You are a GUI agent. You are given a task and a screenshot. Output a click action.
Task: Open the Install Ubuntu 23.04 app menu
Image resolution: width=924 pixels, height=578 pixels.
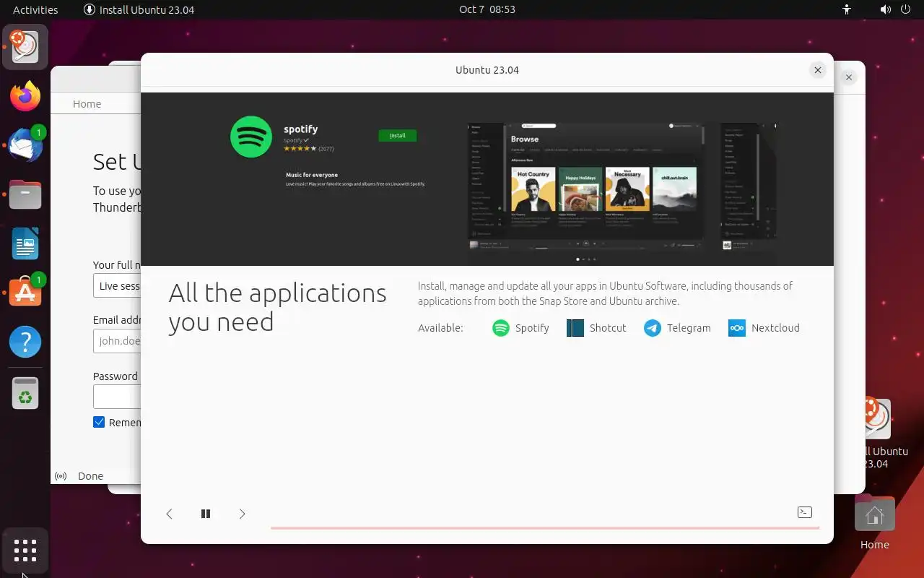(139, 9)
